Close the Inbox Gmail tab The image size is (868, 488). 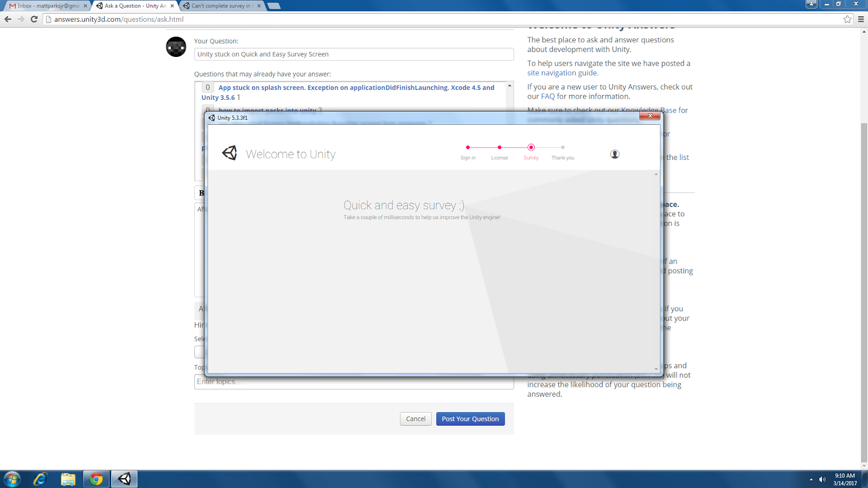pyautogui.click(x=85, y=6)
